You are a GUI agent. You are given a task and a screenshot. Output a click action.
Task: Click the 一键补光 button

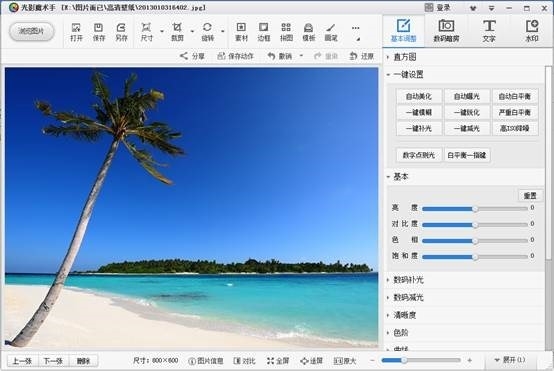click(x=419, y=128)
